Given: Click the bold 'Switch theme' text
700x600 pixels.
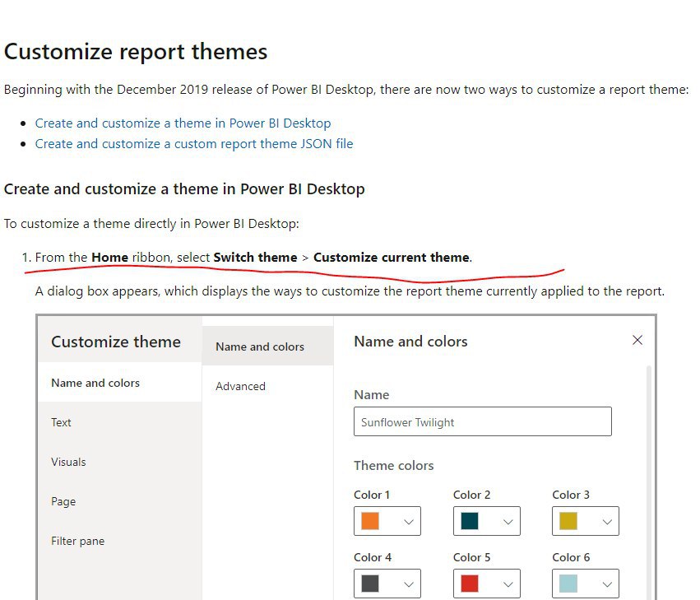Looking at the screenshot, I should [255, 258].
